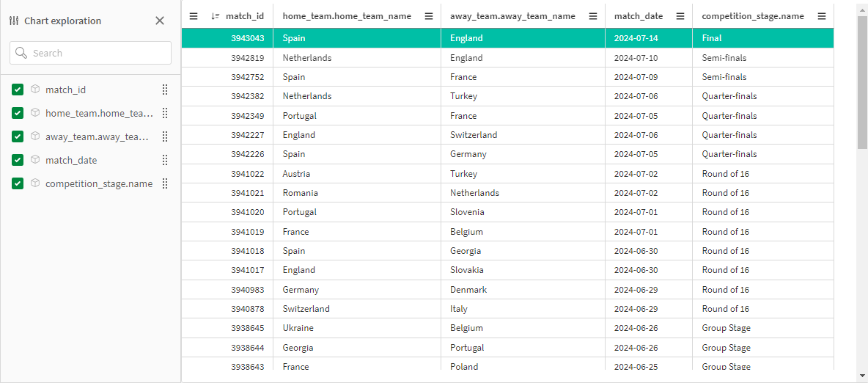Grab the drag handle beside match_id field
Image resolution: width=868 pixels, height=383 pixels.
pyautogui.click(x=164, y=90)
